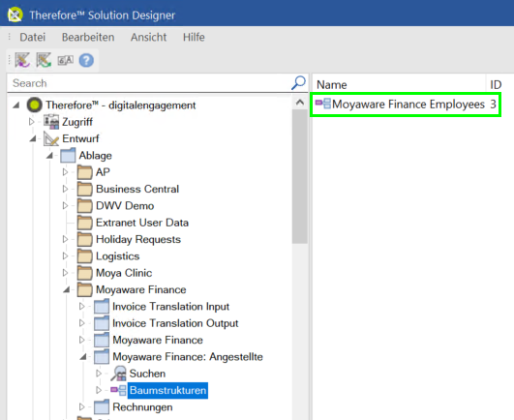
Task: Expand the AP folder
Action: point(65,172)
